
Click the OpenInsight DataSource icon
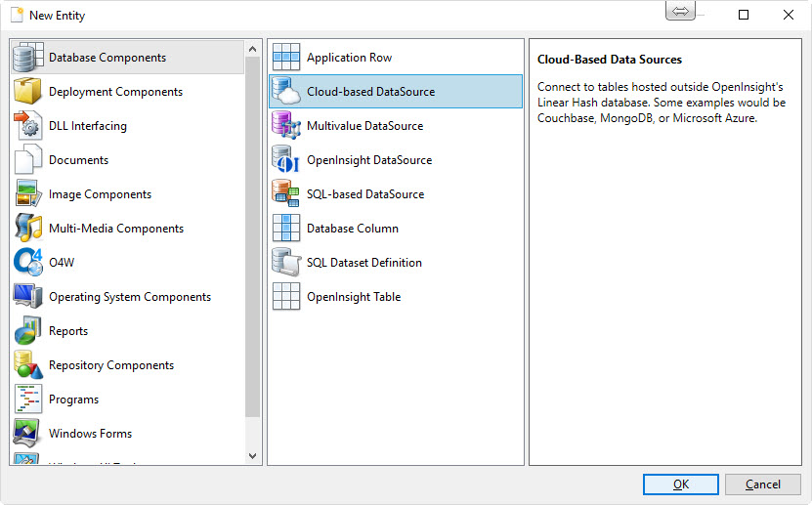(x=286, y=159)
